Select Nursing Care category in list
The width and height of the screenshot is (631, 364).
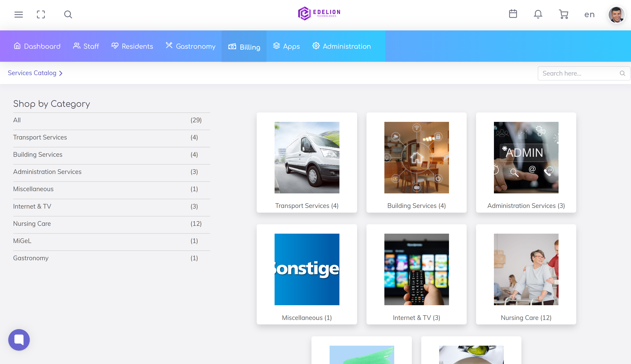32,224
